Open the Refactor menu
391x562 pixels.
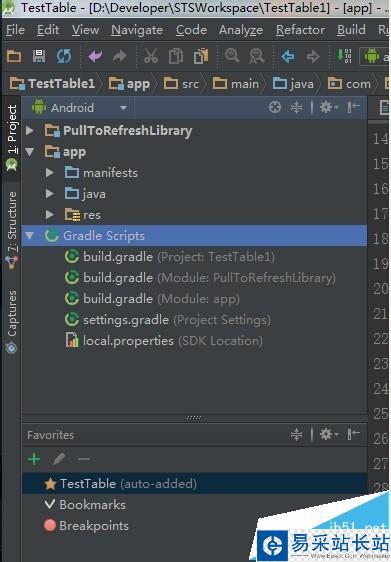(x=300, y=30)
